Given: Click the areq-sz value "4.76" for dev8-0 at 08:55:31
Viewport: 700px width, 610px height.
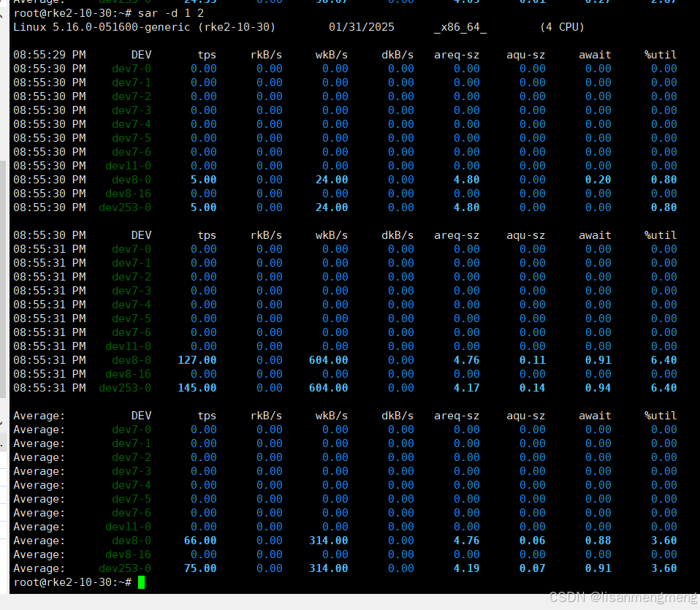Looking at the screenshot, I should point(466,359).
